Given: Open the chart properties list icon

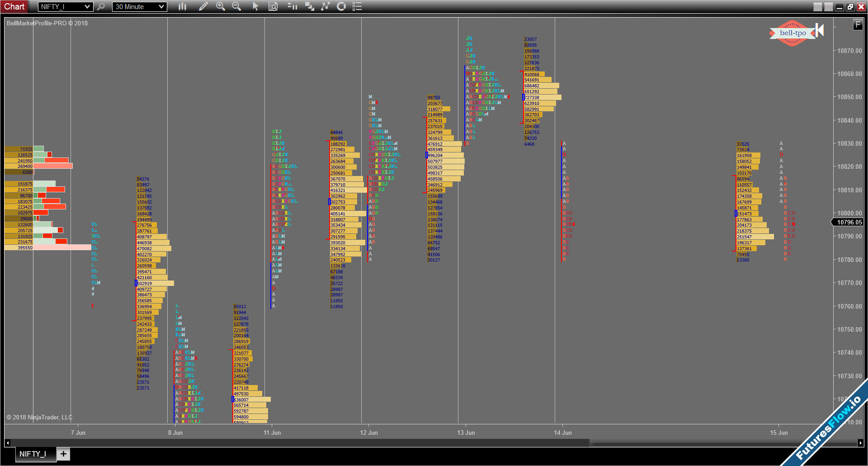Looking at the screenshot, I should pos(357,6).
